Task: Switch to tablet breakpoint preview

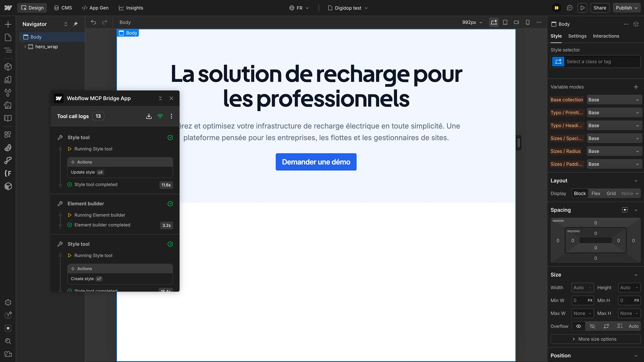Action: click(x=505, y=22)
